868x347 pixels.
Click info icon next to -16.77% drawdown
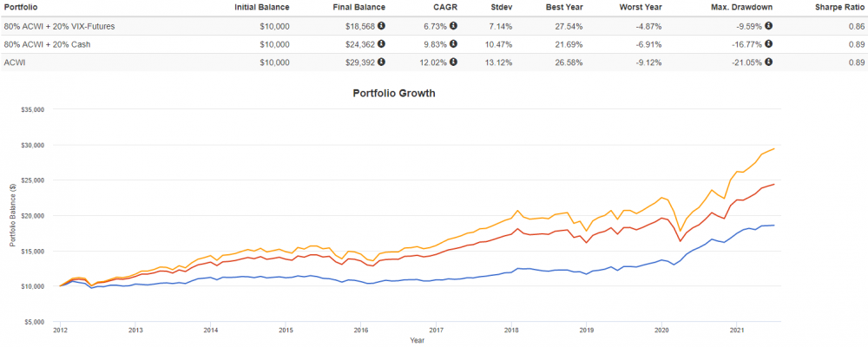(770, 44)
